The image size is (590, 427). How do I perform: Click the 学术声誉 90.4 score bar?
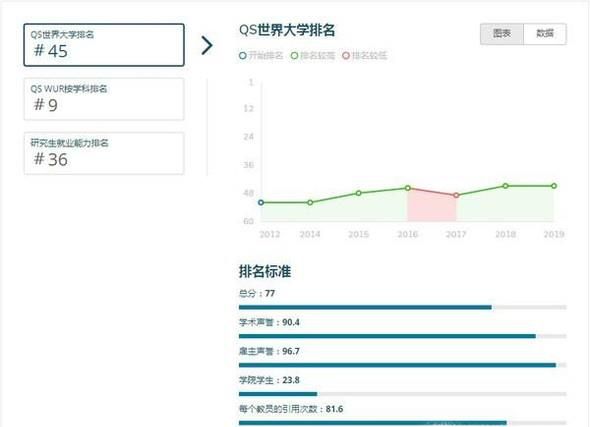pyautogui.click(x=403, y=336)
